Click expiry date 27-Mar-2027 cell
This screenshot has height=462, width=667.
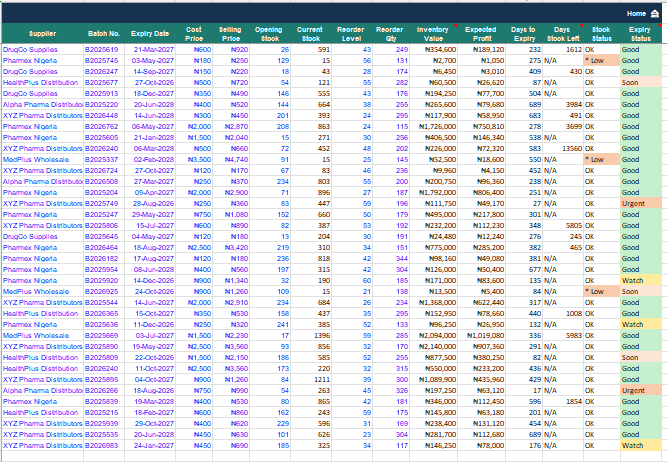pos(150,182)
